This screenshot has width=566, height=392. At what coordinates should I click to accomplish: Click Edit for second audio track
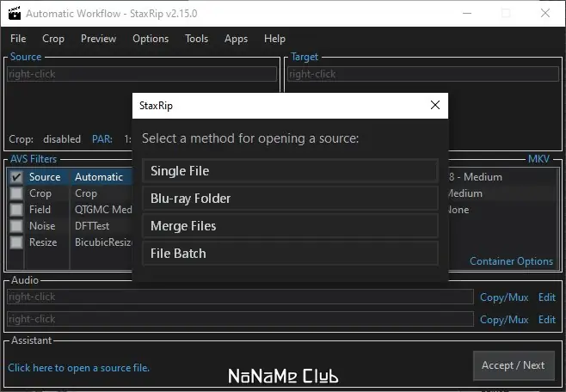546,320
